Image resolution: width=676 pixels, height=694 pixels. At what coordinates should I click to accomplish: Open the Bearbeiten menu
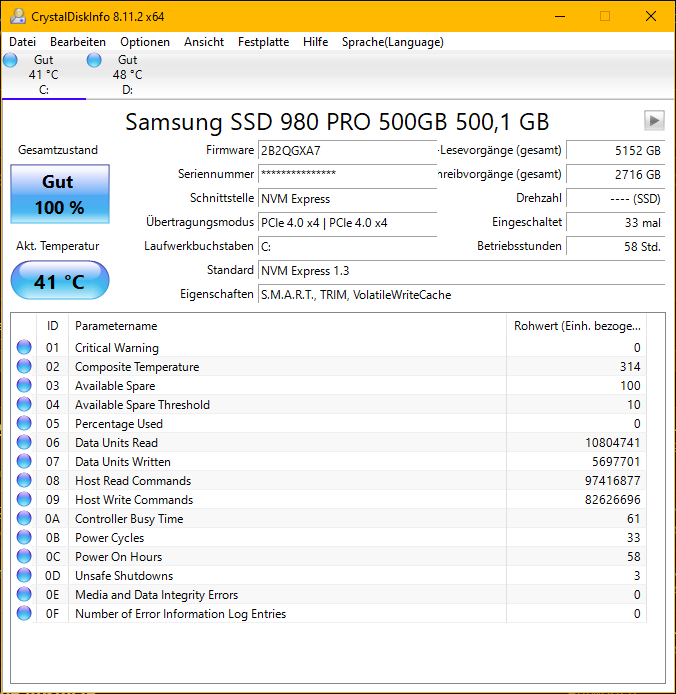click(78, 42)
